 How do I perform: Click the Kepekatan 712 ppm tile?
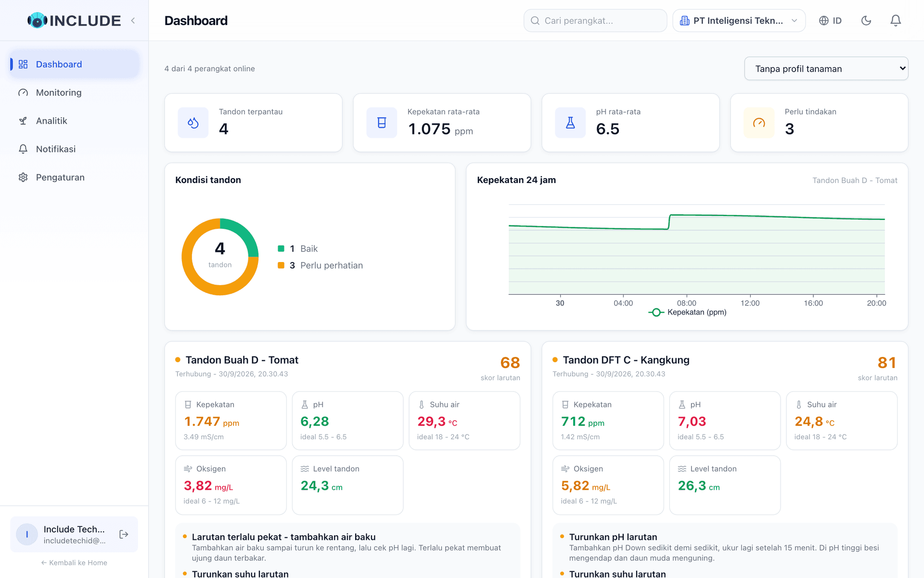pos(608,420)
